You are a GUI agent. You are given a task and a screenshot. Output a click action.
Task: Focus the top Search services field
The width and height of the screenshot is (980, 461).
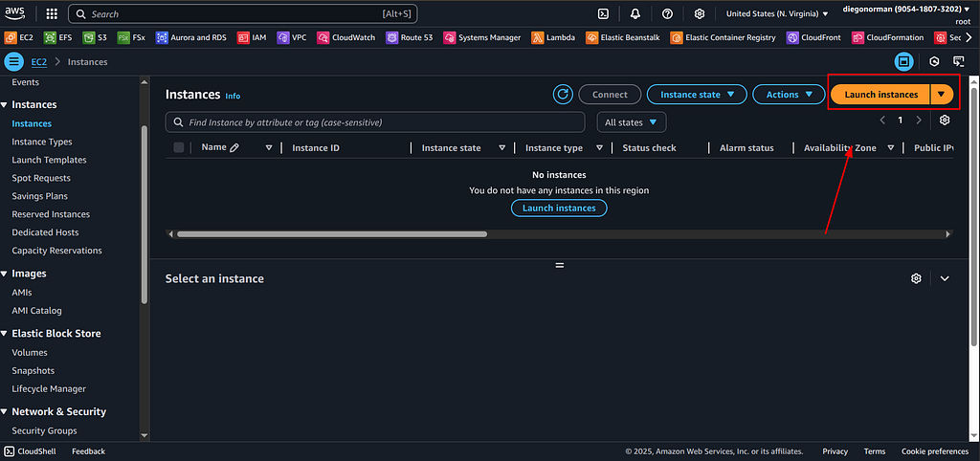coord(242,13)
